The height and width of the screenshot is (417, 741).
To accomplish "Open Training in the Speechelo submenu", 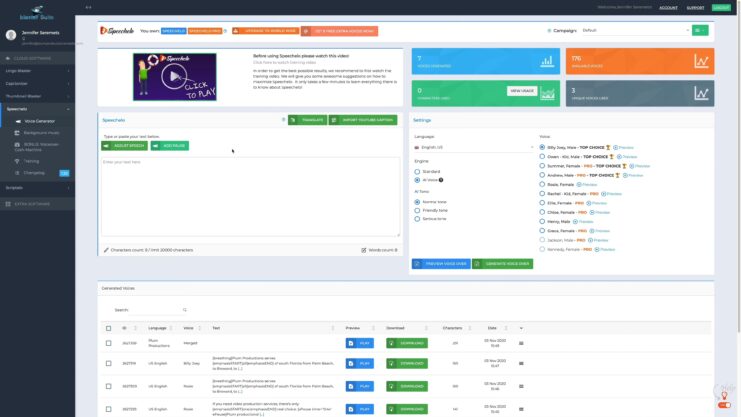I will [x=31, y=161].
